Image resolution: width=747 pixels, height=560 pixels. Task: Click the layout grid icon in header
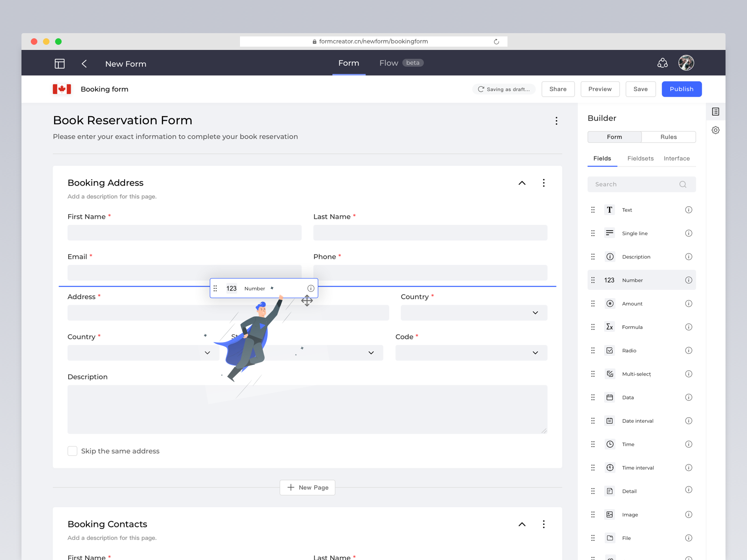(x=60, y=63)
